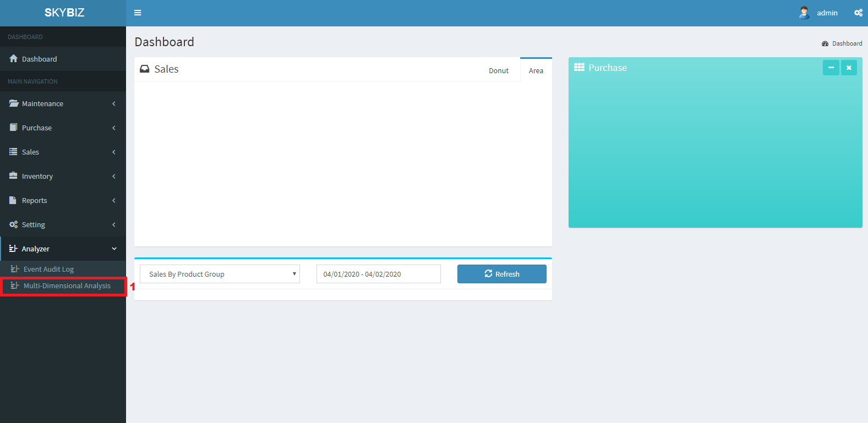Screen dimensions: 868x423
Task: Open Multi-Dimensional Analysis link
Action: [67, 286]
